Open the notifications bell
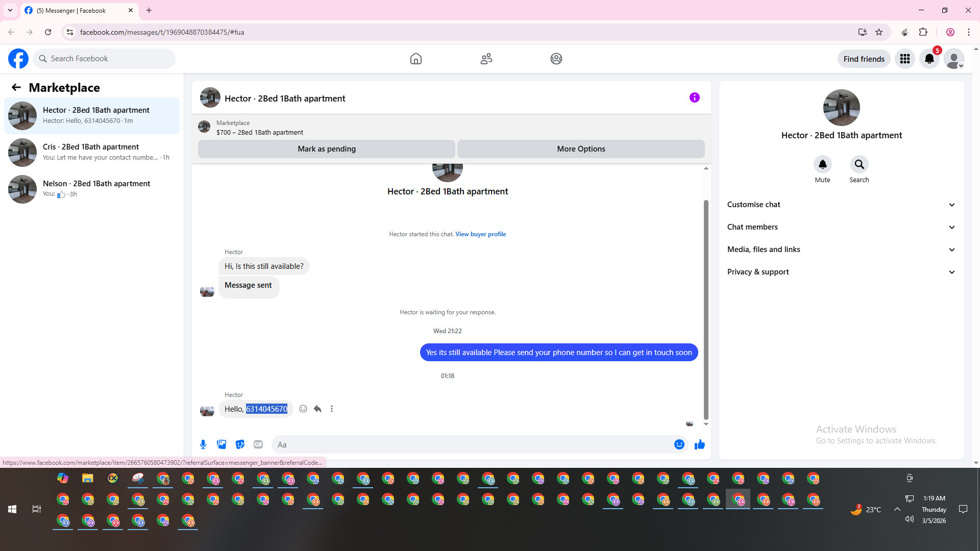 pyautogui.click(x=929, y=59)
